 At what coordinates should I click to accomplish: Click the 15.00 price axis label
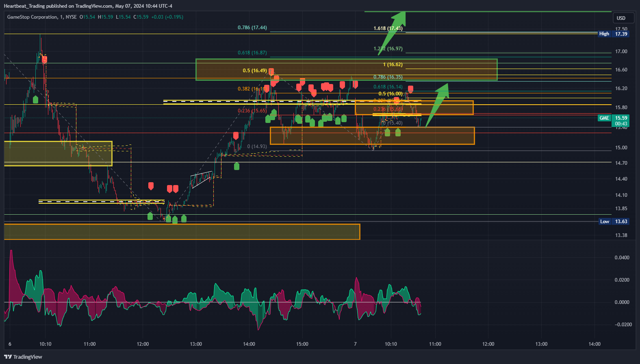621,148
